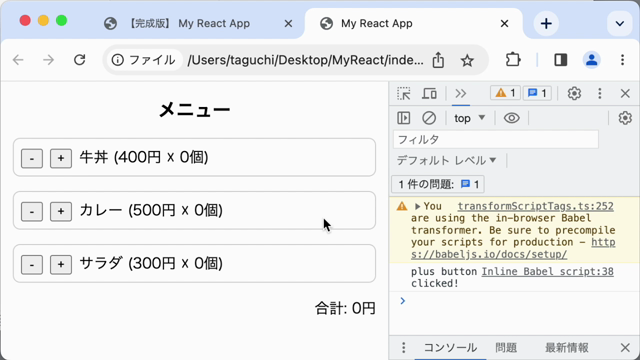Show console sidebar icon

tap(404, 118)
